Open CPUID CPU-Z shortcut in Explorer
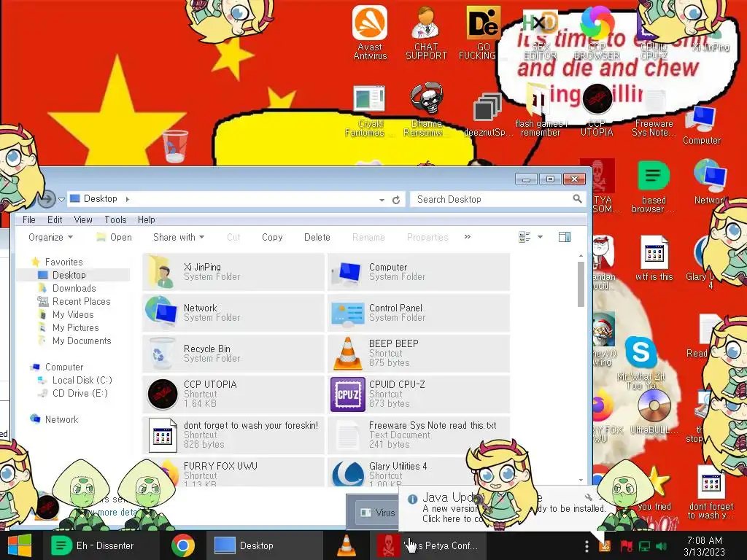 (x=418, y=394)
